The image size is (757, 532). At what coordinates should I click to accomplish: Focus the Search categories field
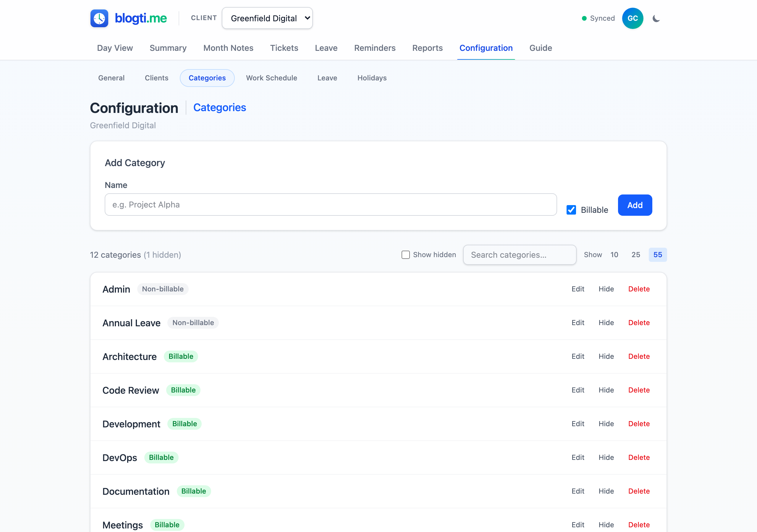[519, 255]
